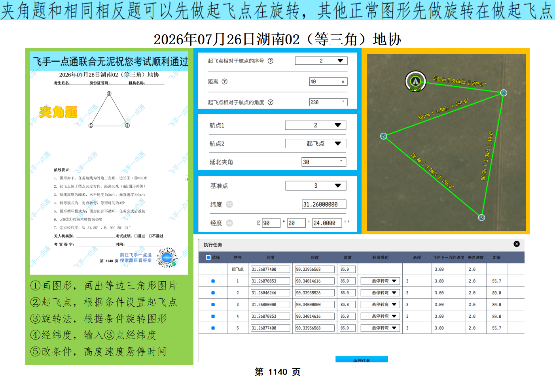Click help icon beside 起飞点相对于航点的角度
This screenshot has width=555, height=392.
[x=271, y=102]
